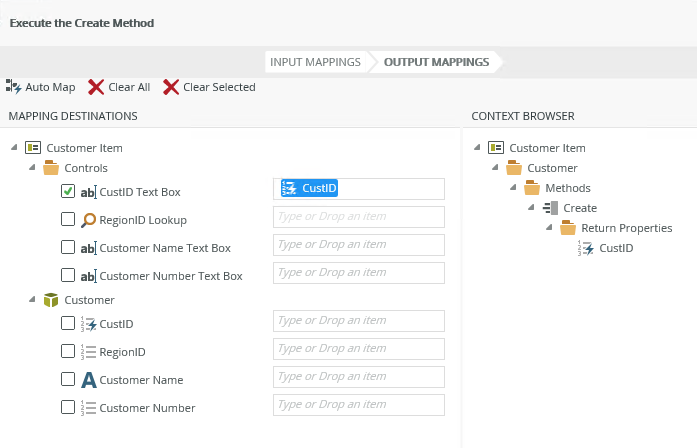The height and width of the screenshot is (448, 697).
Task: Click the Clear Selected red X icon
Action: click(171, 87)
